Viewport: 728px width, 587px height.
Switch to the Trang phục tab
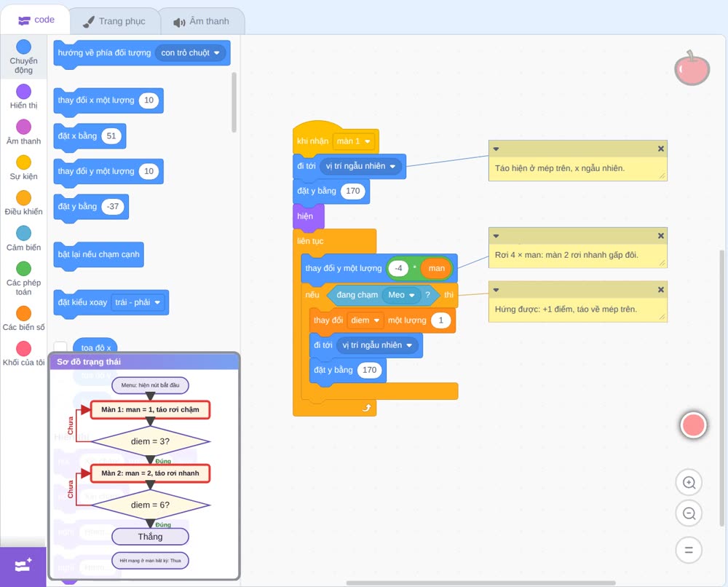pyautogui.click(x=114, y=21)
